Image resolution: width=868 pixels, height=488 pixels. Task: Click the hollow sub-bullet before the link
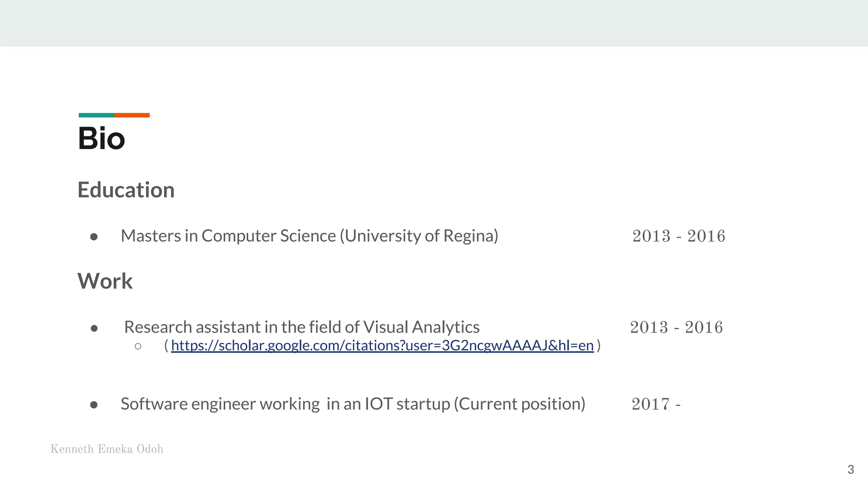[x=138, y=347]
